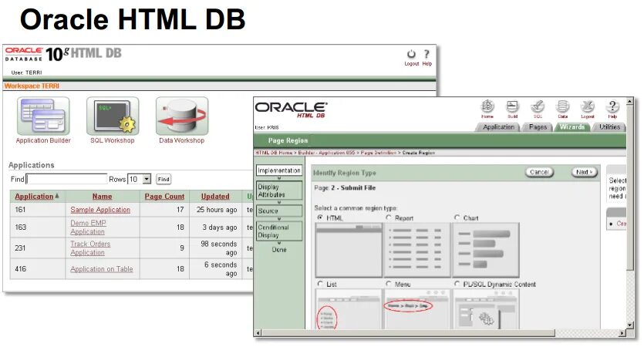Image resolution: width=644 pixels, height=347 pixels.
Task: Click the horizontal scrollbar left arrow
Action: tap(258, 333)
